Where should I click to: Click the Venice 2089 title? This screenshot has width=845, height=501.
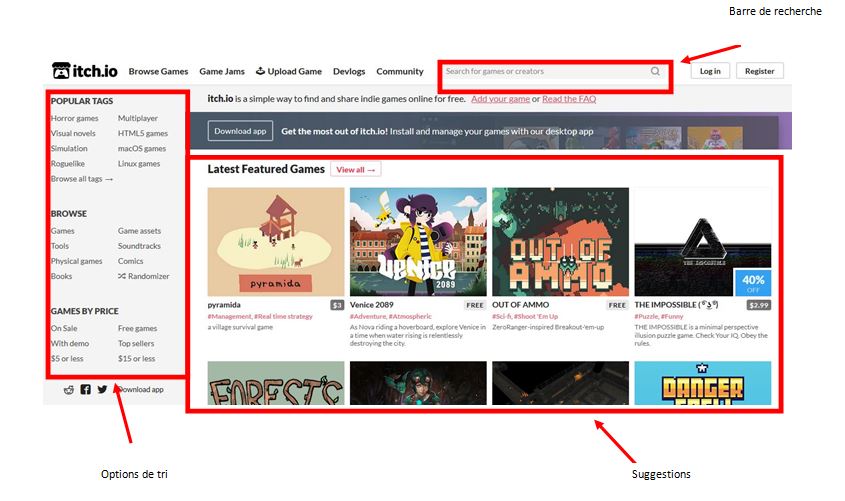tap(371, 305)
